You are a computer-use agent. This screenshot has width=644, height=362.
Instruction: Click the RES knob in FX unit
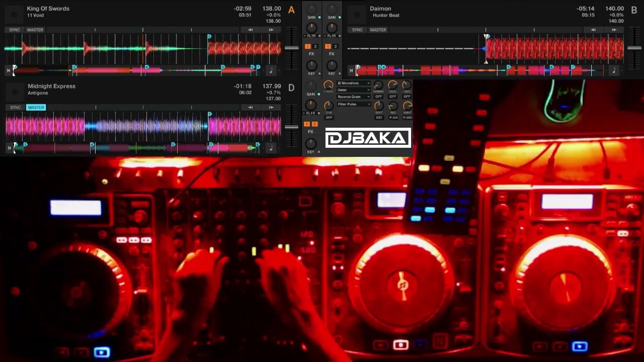coord(393,106)
